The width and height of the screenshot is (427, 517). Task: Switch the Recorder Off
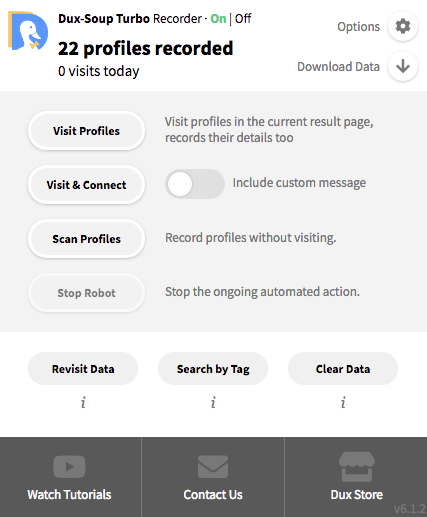click(243, 19)
